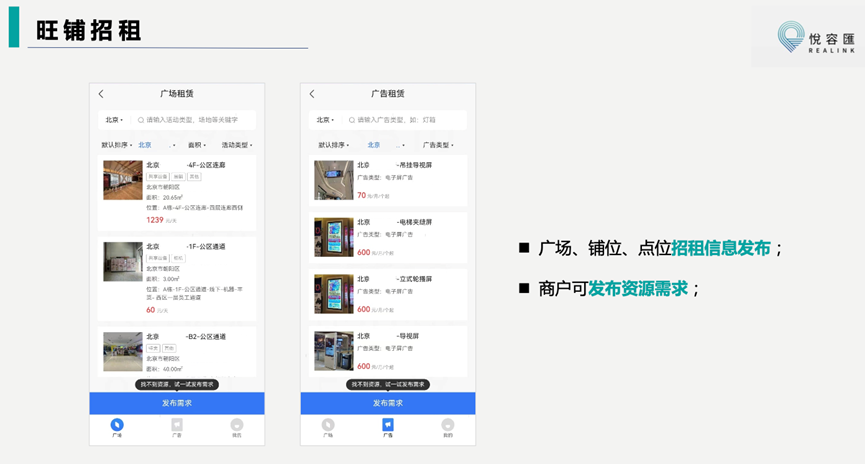Open 北京 city dropdown in 广告租赁 search bar
Screen dimensions: 865x464
click(325, 120)
